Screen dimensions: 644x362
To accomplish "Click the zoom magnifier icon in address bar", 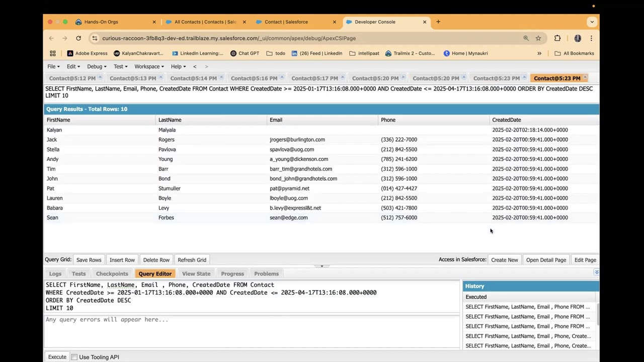I will pyautogui.click(x=526, y=38).
